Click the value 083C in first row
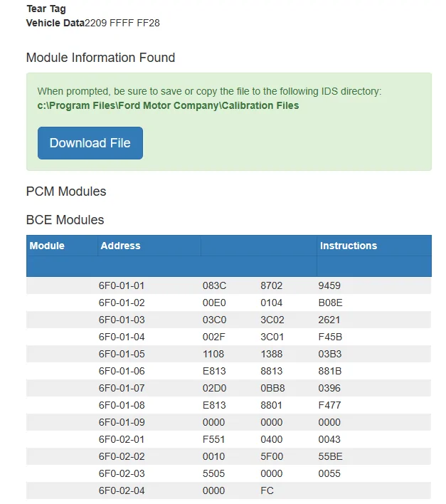This screenshot has width=446, height=504. 214,285
